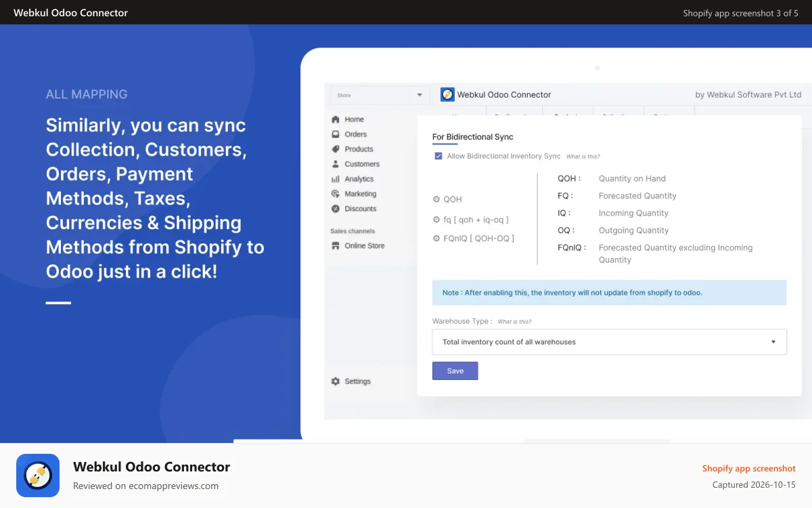This screenshot has width=812, height=508.
Task: Click the 'Incoming Quantity' definition text
Action: point(633,213)
